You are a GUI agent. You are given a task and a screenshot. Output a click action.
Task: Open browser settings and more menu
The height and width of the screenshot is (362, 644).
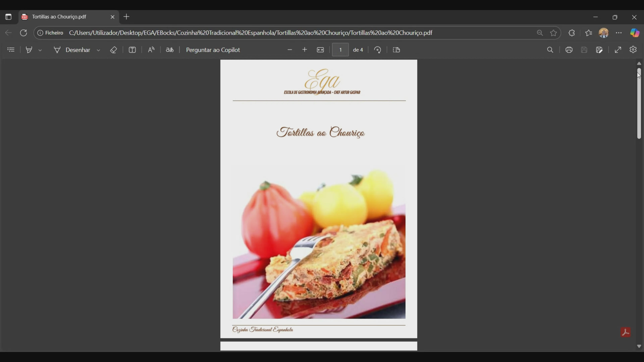click(619, 33)
